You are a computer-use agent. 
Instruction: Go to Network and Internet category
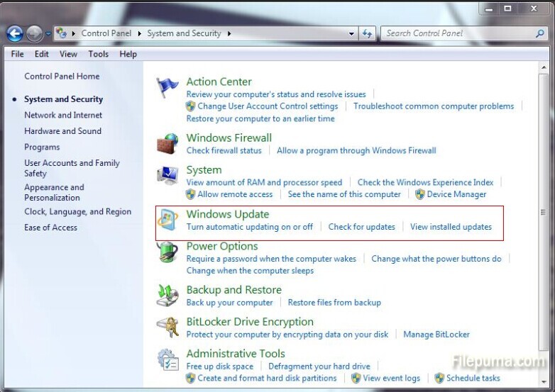(63, 115)
